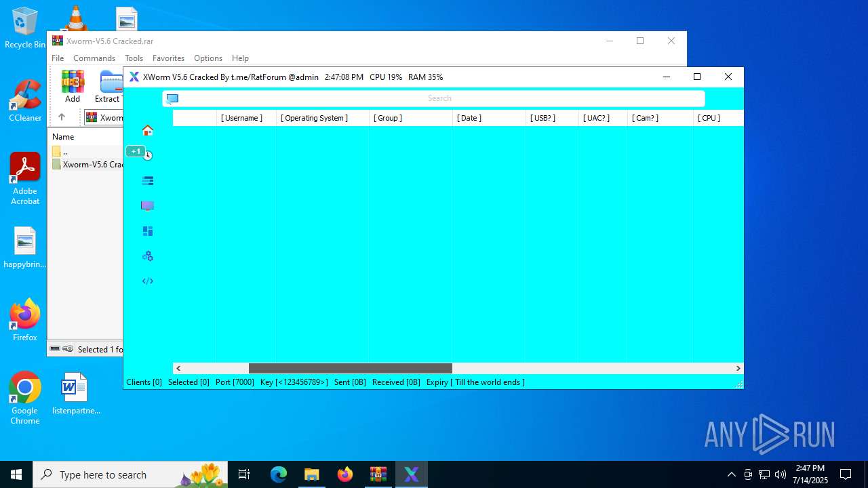Click the horizontal scrollbar thumb in XWorm
868x488 pixels.
351,368
